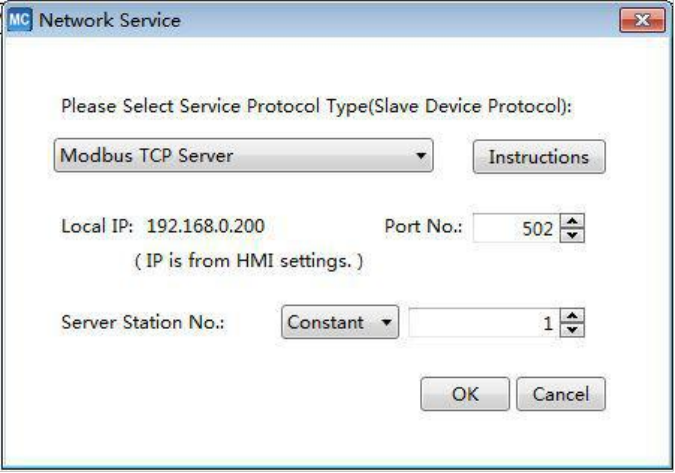Image resolution: width=675 pixels, height=473 pixels.
Task: Expand the Constant station type dropdown
Action: tap(339, 323)
